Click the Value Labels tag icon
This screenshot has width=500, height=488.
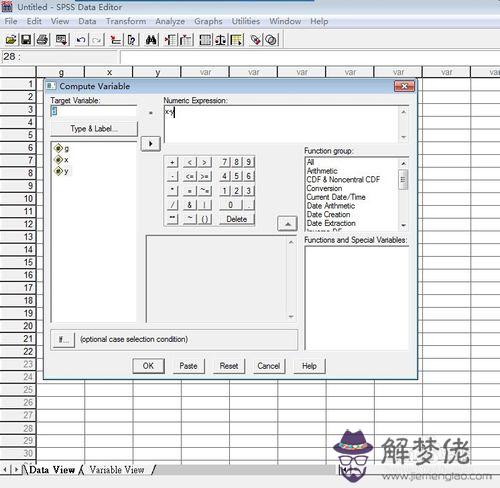[x=256, y=40]
